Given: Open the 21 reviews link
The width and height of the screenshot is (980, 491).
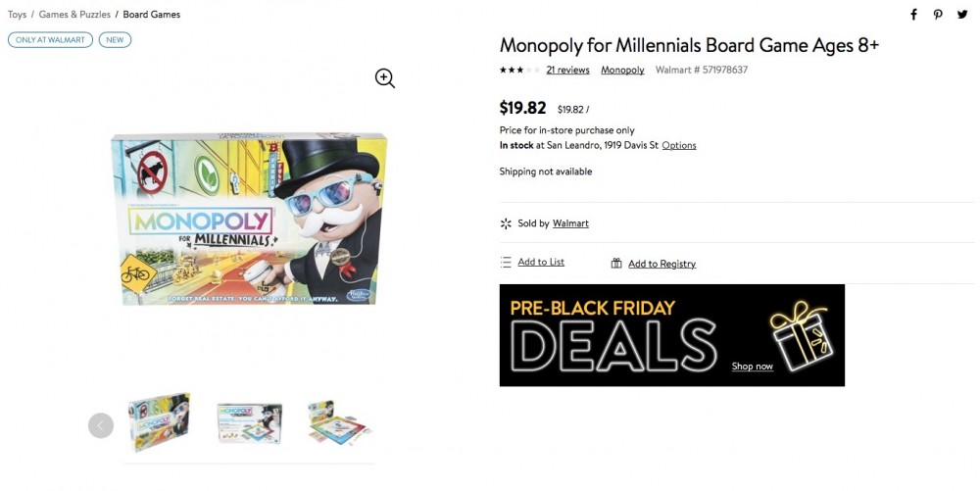Looking at the screenshot, I should pos(567,70).
